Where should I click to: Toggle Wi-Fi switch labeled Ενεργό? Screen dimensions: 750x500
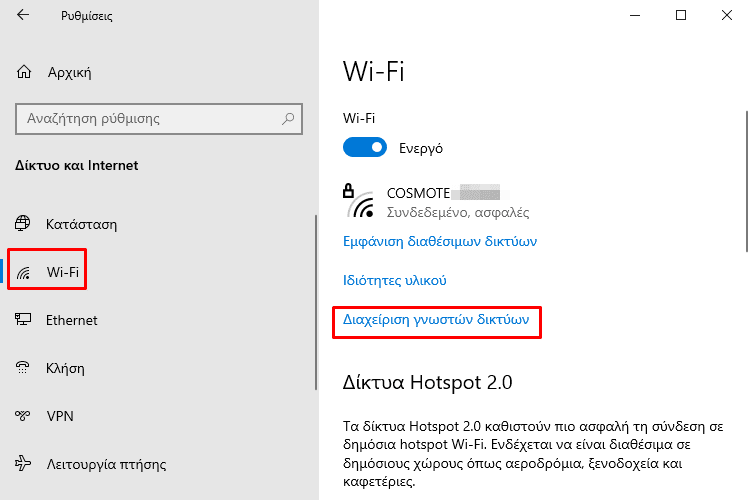[x=364, y=147]
